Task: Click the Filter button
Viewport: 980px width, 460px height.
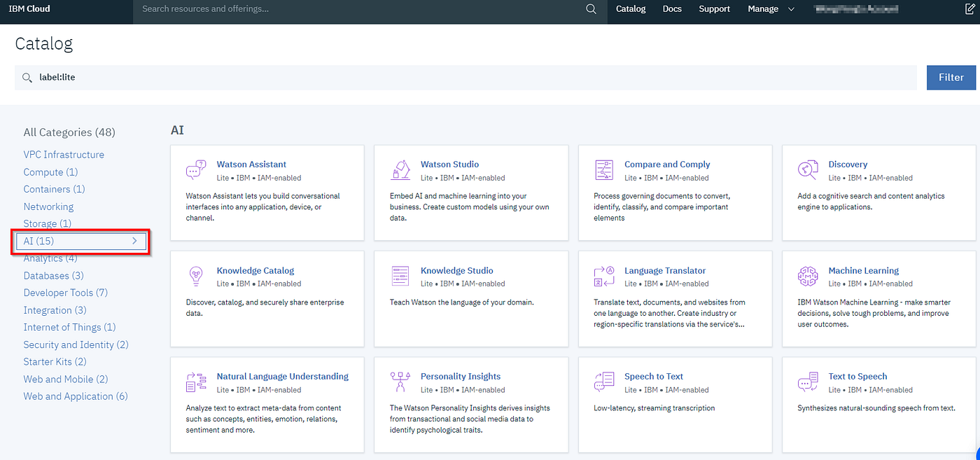Action: pos(951,78)
